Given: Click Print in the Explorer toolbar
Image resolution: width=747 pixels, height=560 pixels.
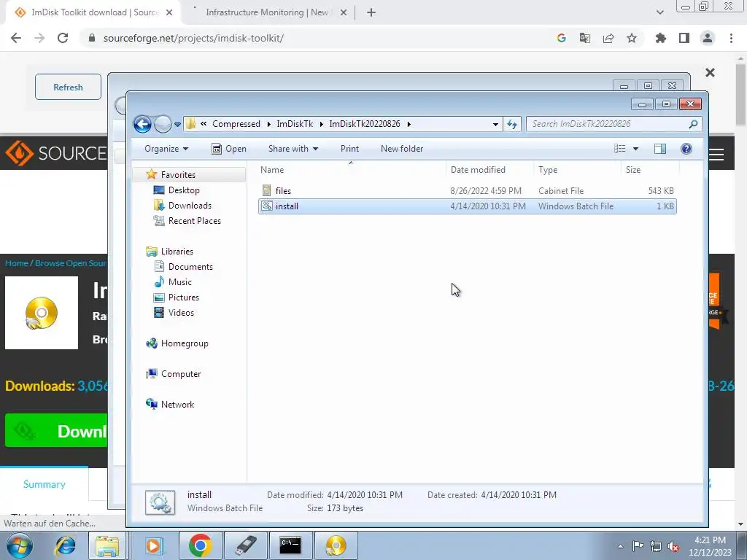Looking at the screenshot, I should point(349,149).
